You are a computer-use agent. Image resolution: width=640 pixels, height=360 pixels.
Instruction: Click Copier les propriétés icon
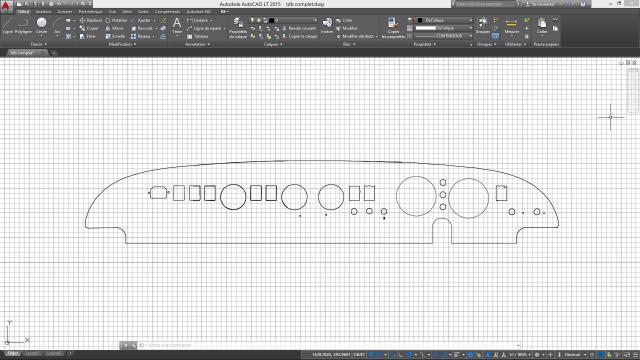[x=393, y=28]
